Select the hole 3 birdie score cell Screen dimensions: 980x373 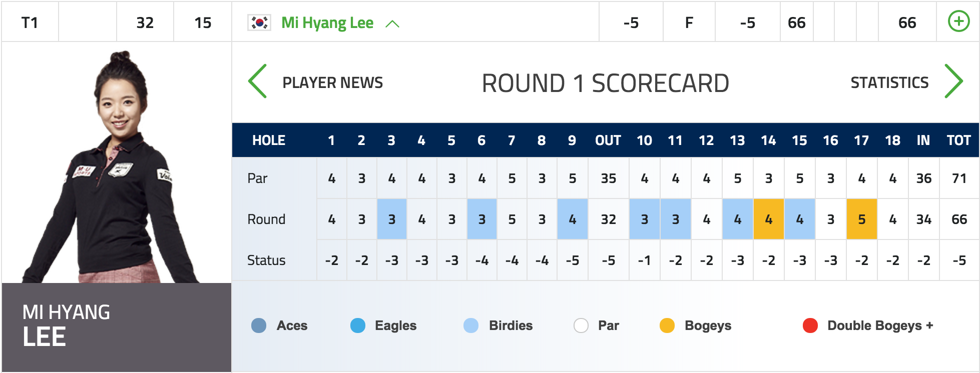[x=392, y=219]
